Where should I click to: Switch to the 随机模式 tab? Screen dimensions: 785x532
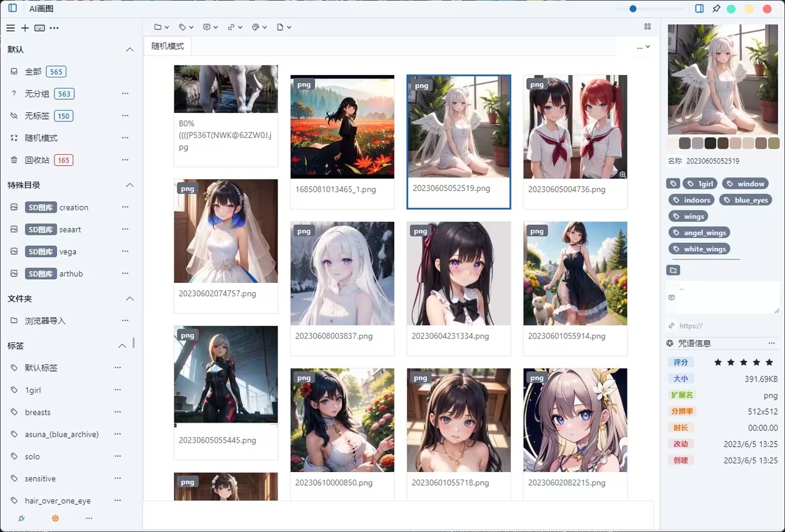point(167,46)
